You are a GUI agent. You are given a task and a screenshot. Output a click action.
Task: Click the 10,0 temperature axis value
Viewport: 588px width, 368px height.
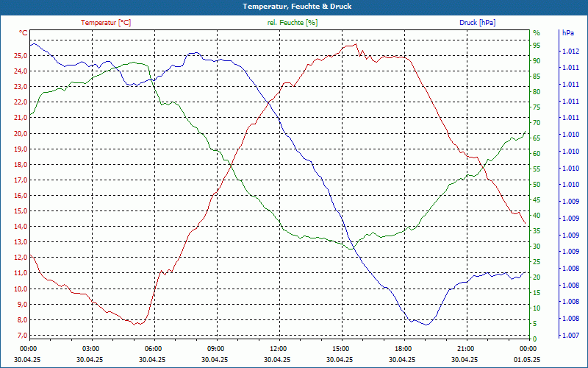pyautogui.click(x=21, y=289)
